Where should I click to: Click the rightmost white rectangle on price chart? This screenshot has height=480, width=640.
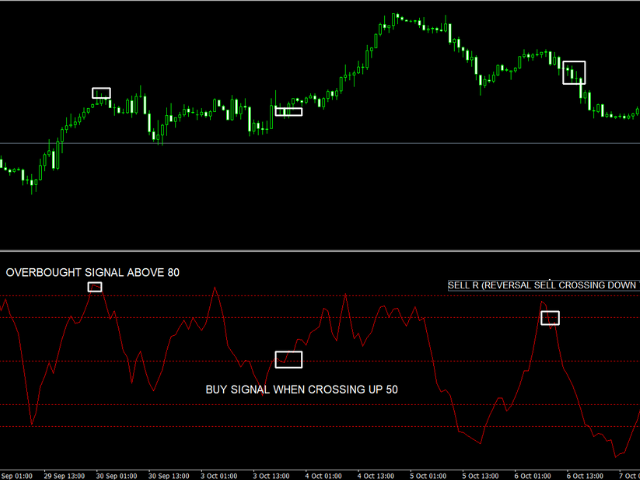point(573,72)
